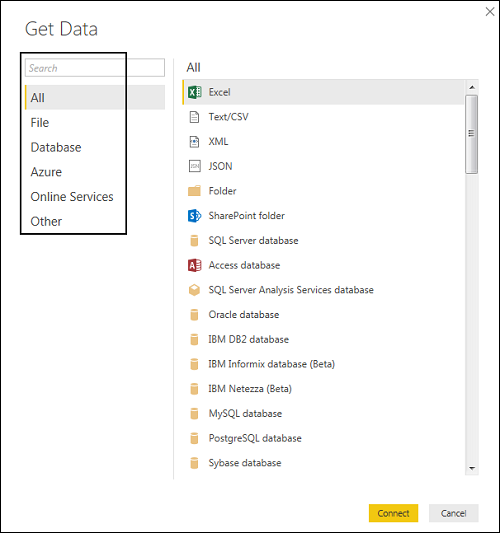The image size is (500, 533).
Task: Click the SharePoint folder icon
Action: tap(194, 216)
